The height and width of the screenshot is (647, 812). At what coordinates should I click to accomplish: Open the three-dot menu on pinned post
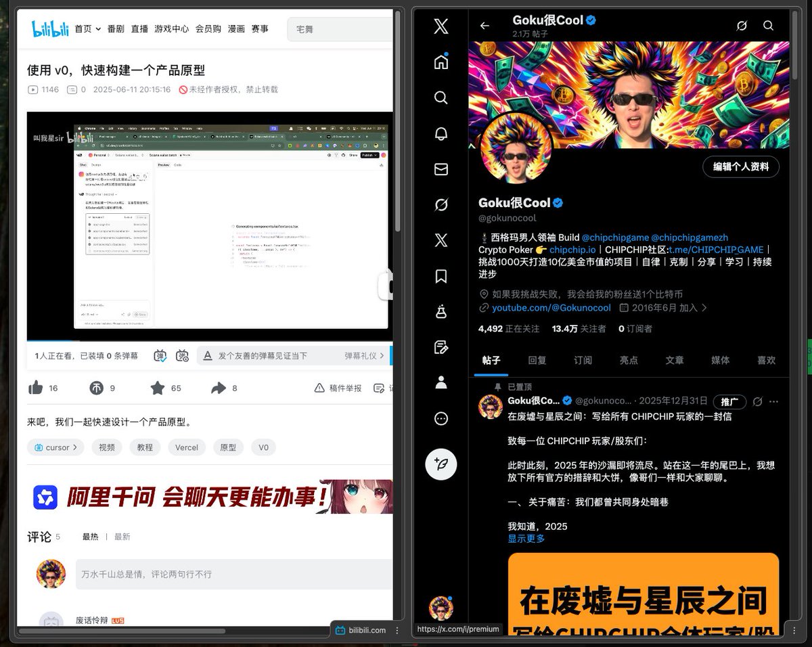(774, 401)
